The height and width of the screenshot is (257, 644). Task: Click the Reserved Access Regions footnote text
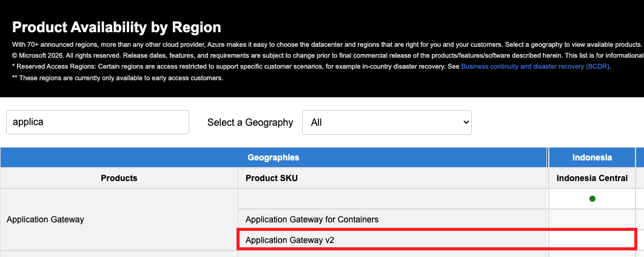tap(230, 66)
